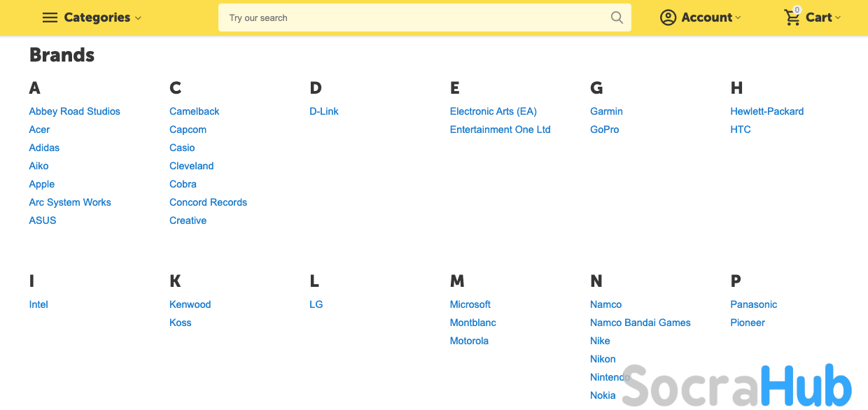This screenshot has height=410, width=868.
Task: Select the Intel brand link
Action: pos(38,304)
